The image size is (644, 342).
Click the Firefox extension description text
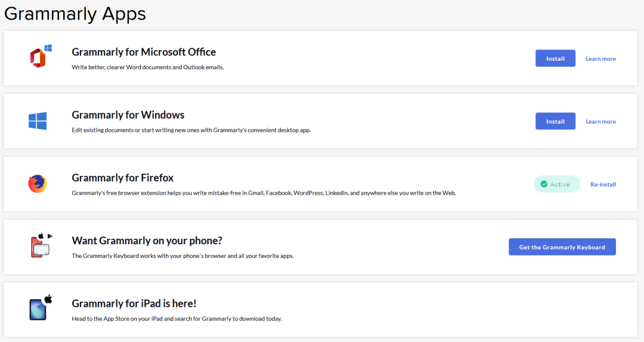point(264,193)
